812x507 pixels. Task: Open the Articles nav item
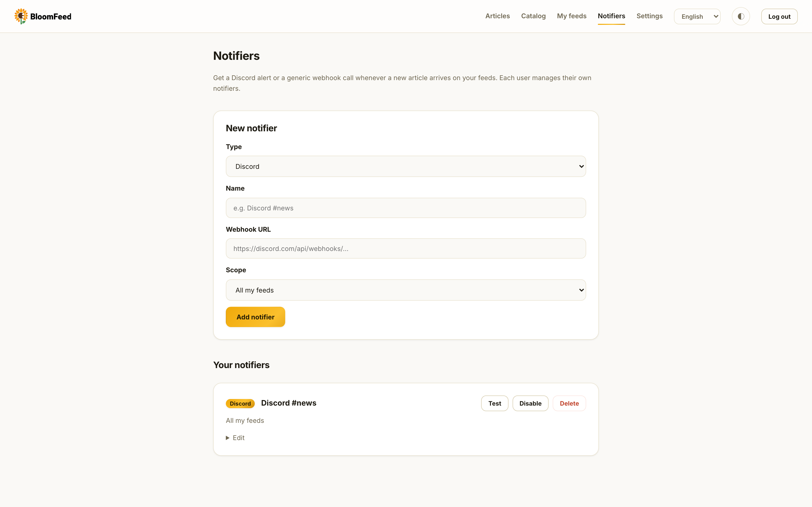point(497,16)
